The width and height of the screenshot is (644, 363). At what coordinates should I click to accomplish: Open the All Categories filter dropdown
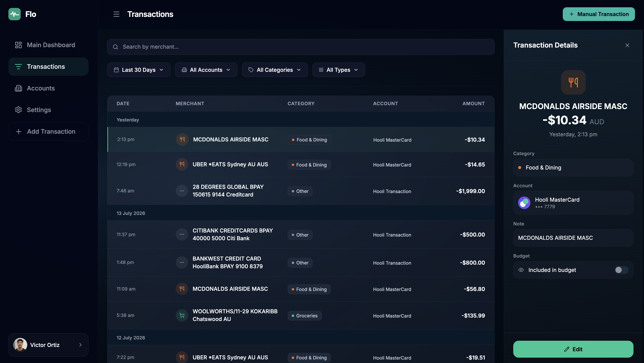point(275,70)
